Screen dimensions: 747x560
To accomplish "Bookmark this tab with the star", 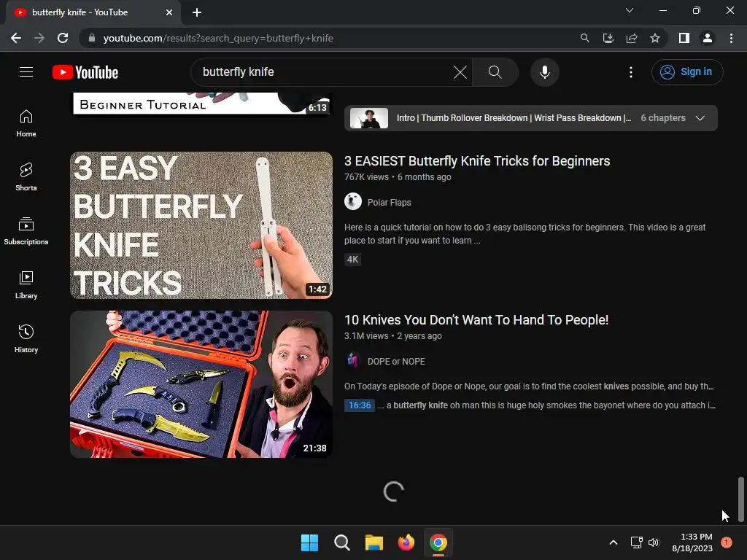I will pos(655,38).
